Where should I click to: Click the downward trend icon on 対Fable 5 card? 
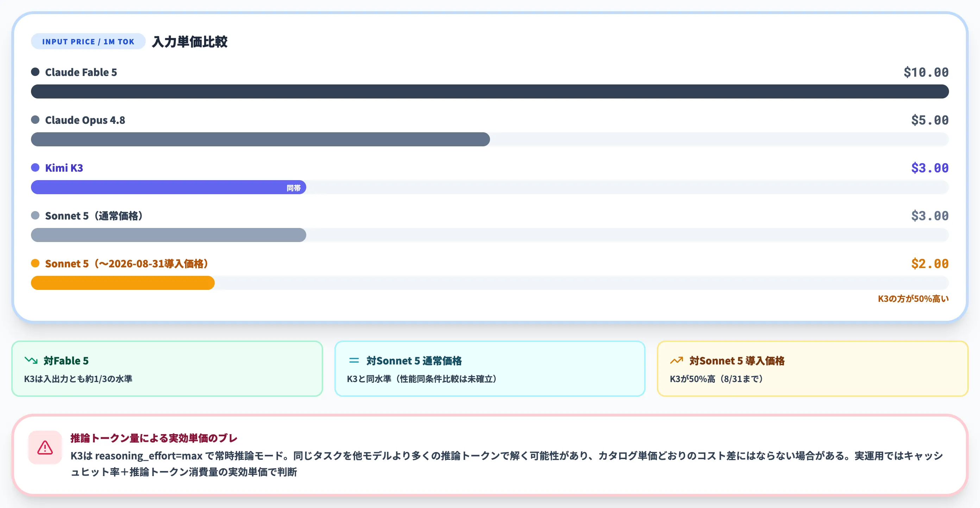point(31,360)
